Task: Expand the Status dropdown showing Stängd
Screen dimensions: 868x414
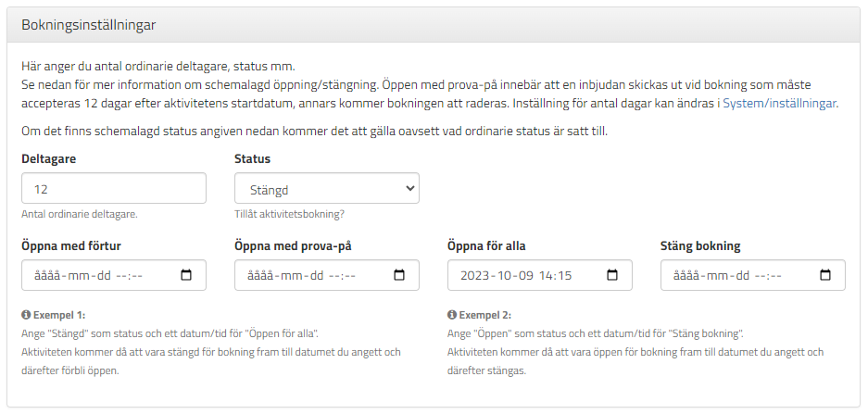Action: (327, 188)
